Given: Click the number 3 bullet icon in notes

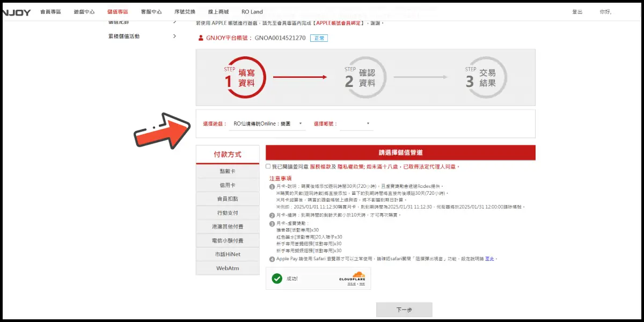Looking at the screenshot, I should point(272,223).
